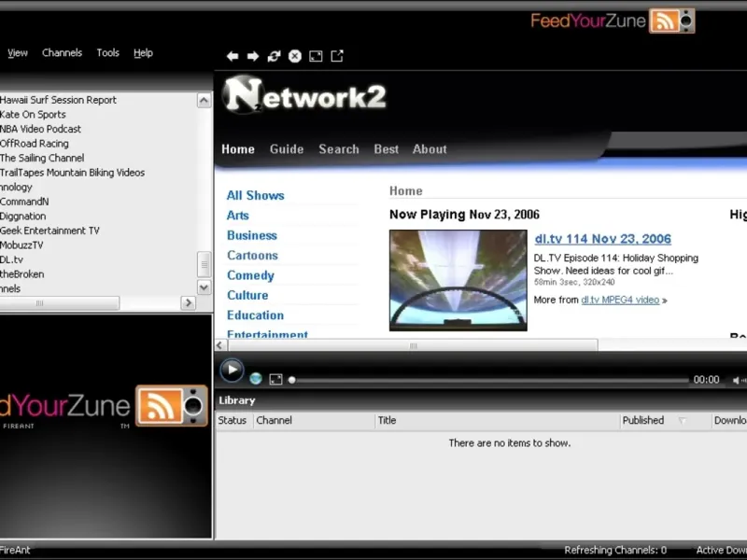Image resolution: width=747 pixels, height=560 pixels.
Task: Click the Arts category link
Action: click(238, 216)
